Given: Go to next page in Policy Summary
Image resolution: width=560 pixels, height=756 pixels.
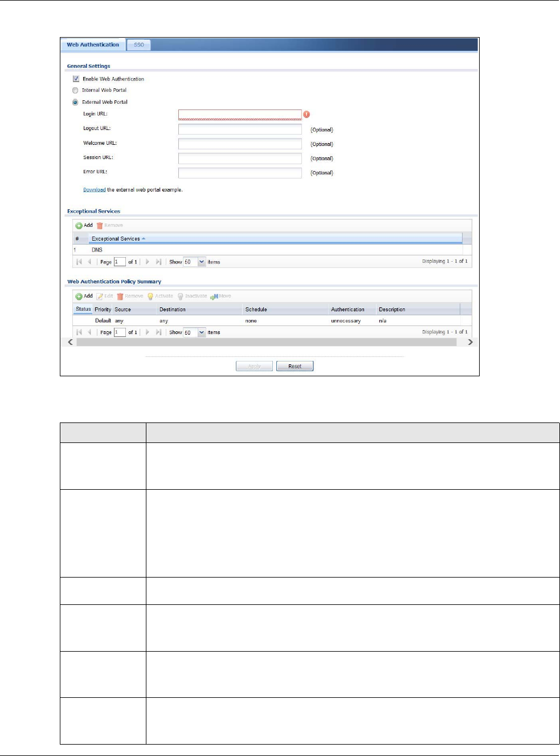Looking at the screenshot, I should click(148, 332).
